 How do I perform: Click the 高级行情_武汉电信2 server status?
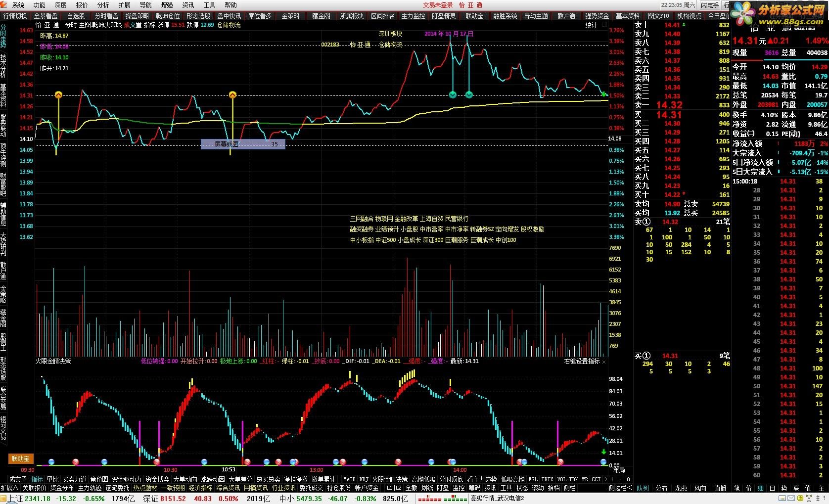coord(497,499)
